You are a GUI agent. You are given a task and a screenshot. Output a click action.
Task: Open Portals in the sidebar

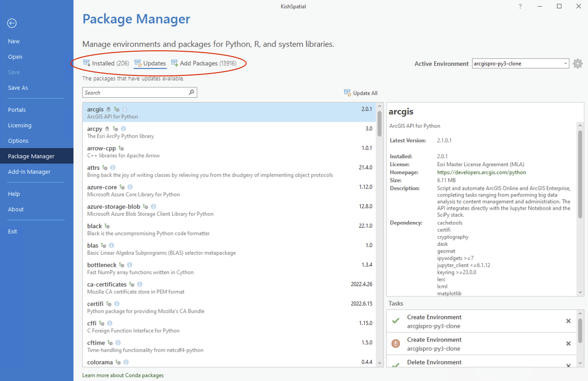pyautogui.click(x=17, y=110)
